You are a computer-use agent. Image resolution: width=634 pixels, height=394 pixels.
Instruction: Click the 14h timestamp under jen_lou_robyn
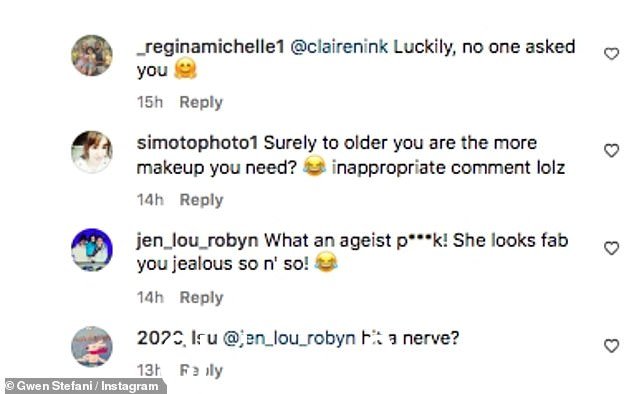coord(150,297)
